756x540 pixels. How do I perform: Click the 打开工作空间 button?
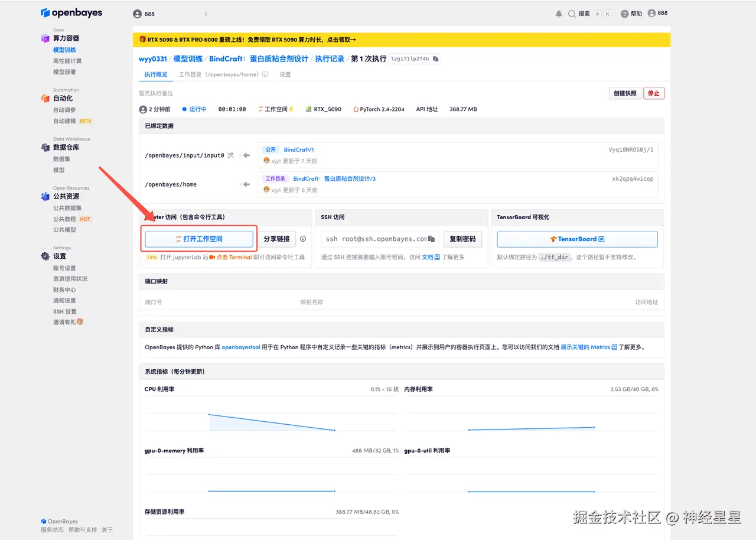tap(199, 239)
